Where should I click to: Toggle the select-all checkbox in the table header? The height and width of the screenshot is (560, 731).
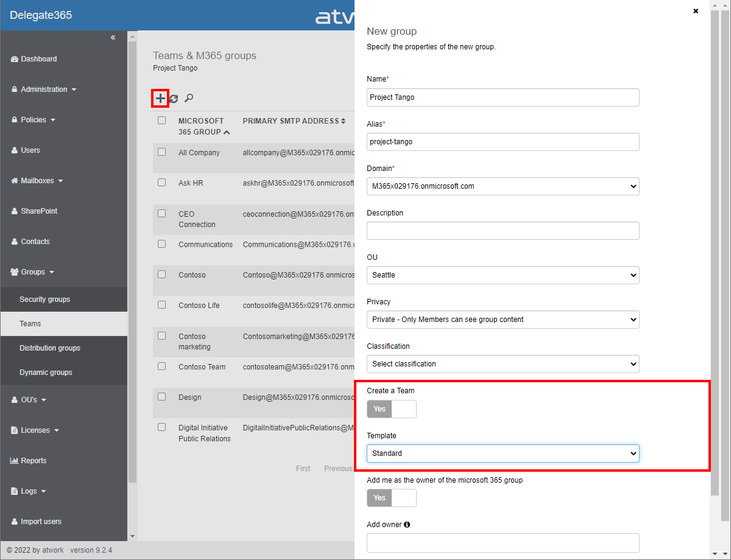tap(161, 121)
